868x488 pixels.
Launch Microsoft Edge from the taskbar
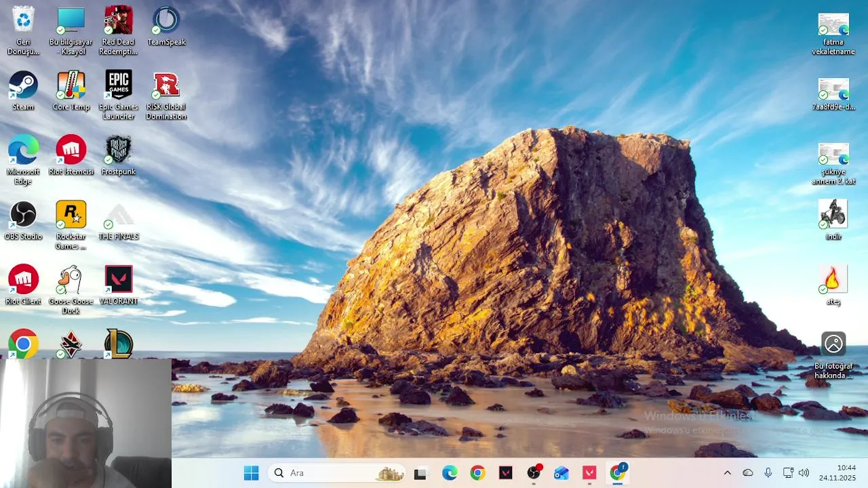coord(450,473)
